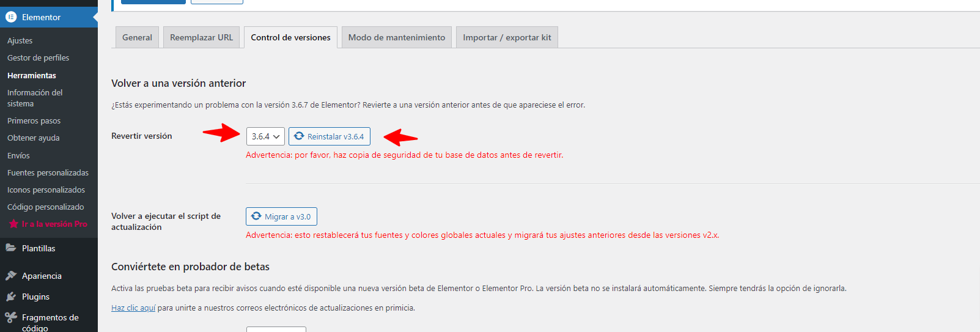Click the partially visible blue button at the top

tap(153, 2)
